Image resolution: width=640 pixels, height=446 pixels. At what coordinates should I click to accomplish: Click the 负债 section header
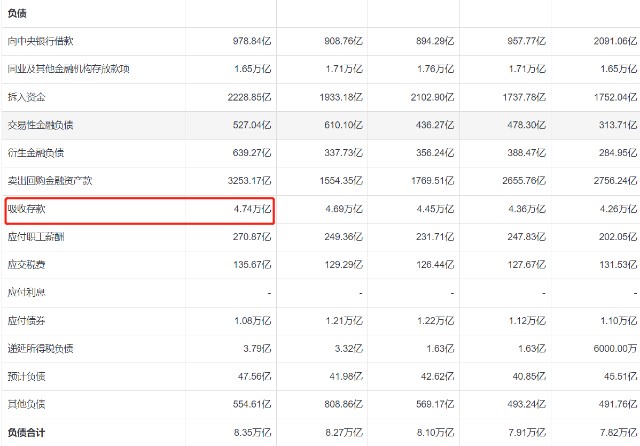(17, 13)
